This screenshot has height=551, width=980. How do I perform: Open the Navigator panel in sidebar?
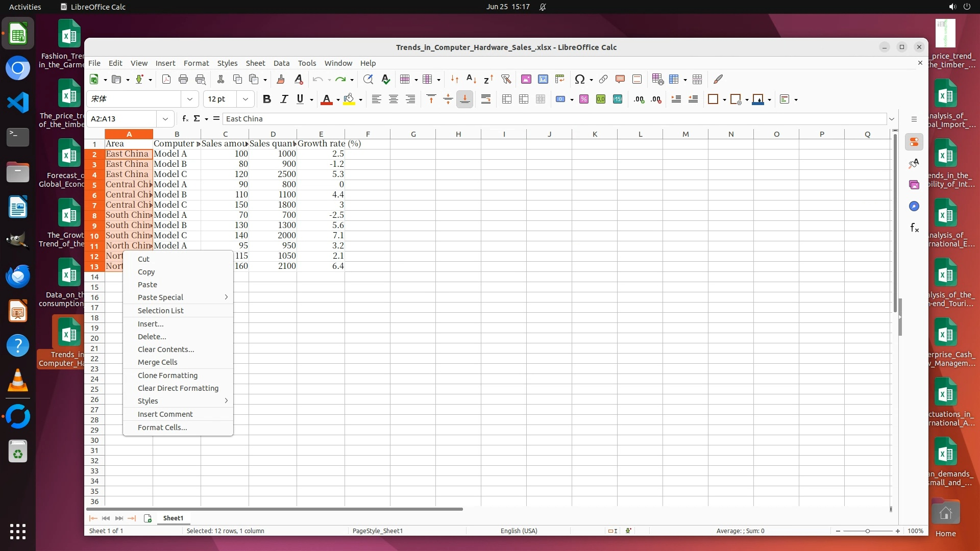[914, 206]
